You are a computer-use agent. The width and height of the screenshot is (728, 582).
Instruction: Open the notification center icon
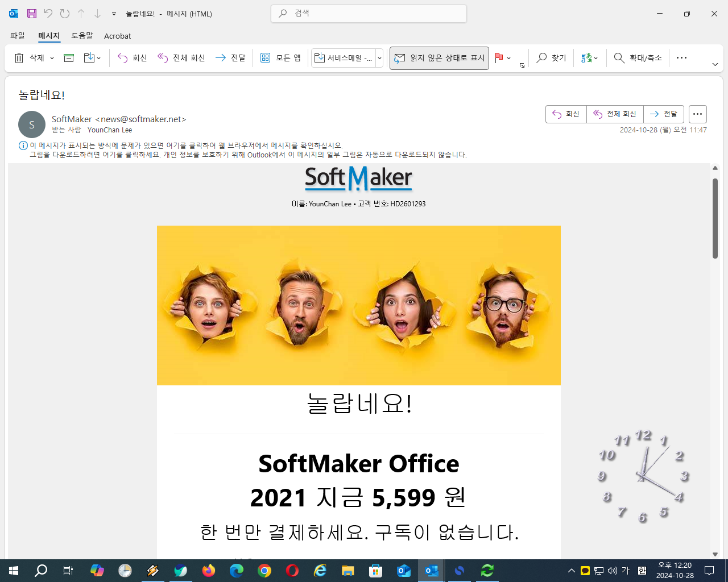[709, 571]
